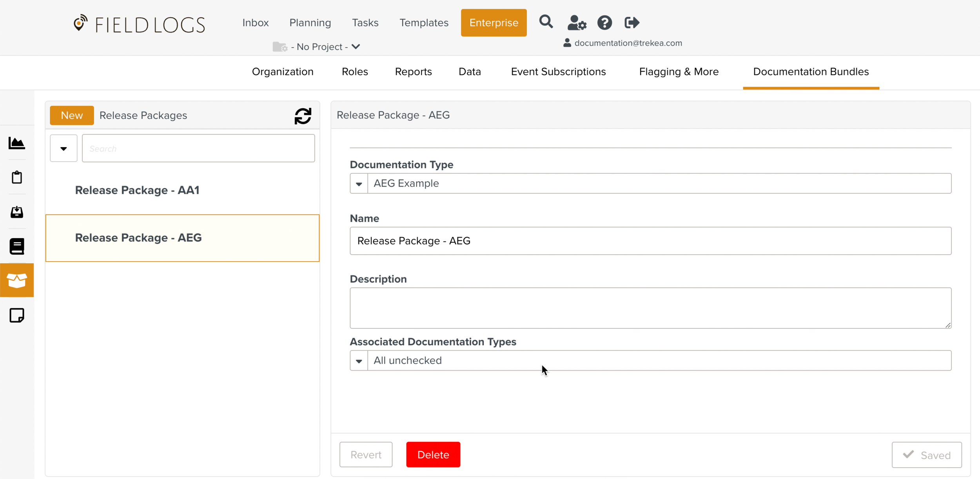Open the book sidebar icon
This screenshot has height=479, width=980.
[x=17, y=246]
